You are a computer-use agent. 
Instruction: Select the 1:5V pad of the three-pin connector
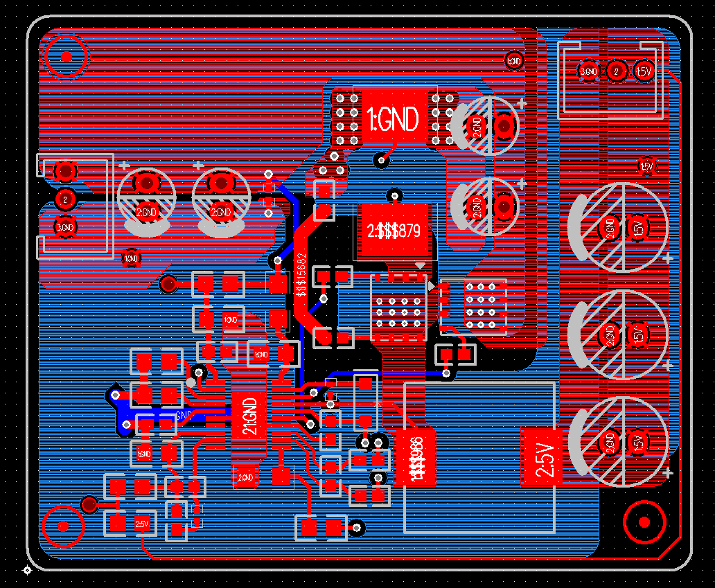point(644,71)
